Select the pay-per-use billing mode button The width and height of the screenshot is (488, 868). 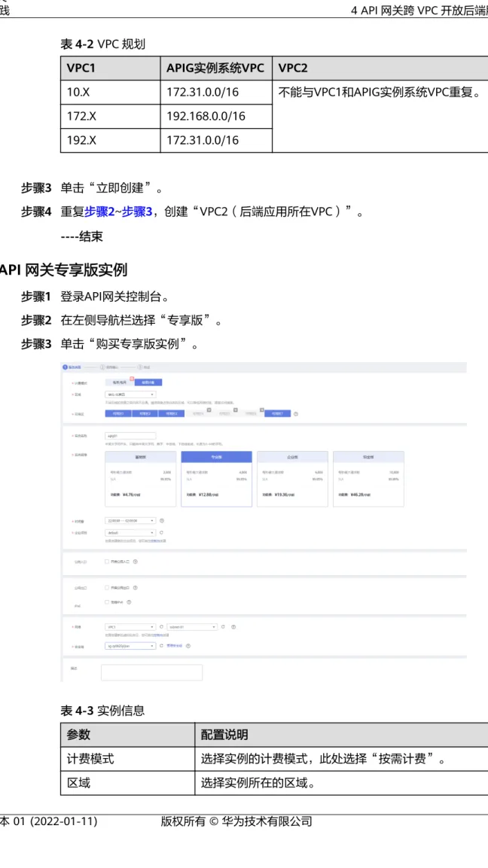tap(148, 382)
